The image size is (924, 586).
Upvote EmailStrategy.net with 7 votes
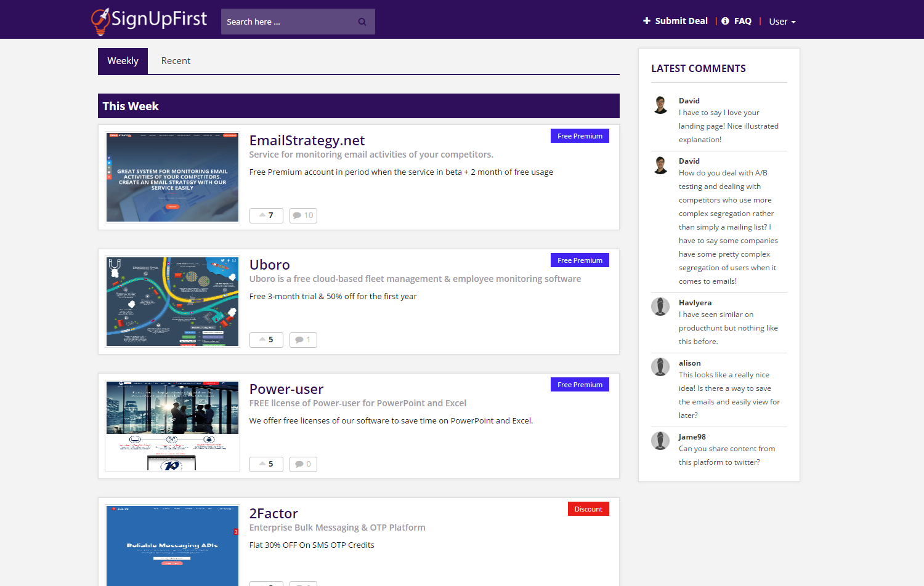click(x=266, y=215)
